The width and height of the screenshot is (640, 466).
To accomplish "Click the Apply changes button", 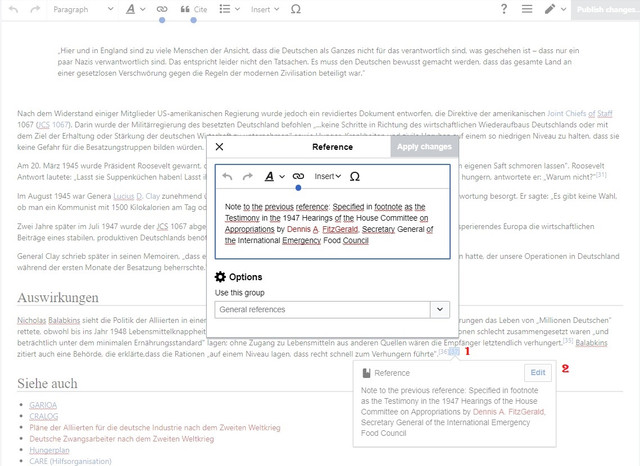I will click(424, 146).
